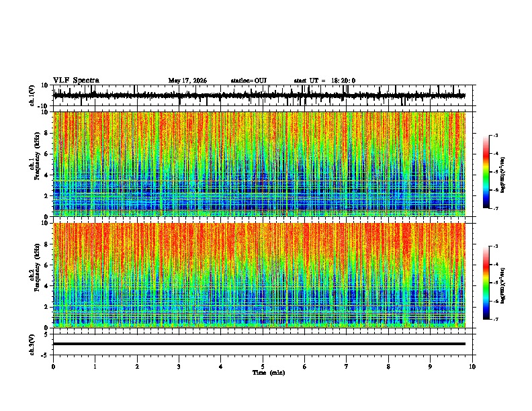Click the 7 minute tick on time axis
This screenshot has height=411, width=532.
tap(347, 367)
